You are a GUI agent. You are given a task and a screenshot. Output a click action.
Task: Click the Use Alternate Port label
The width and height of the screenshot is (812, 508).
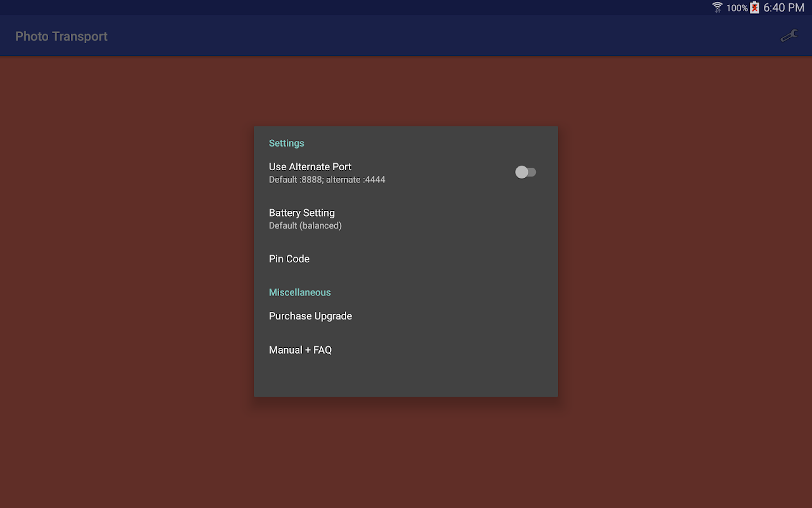tap(310, 166)
